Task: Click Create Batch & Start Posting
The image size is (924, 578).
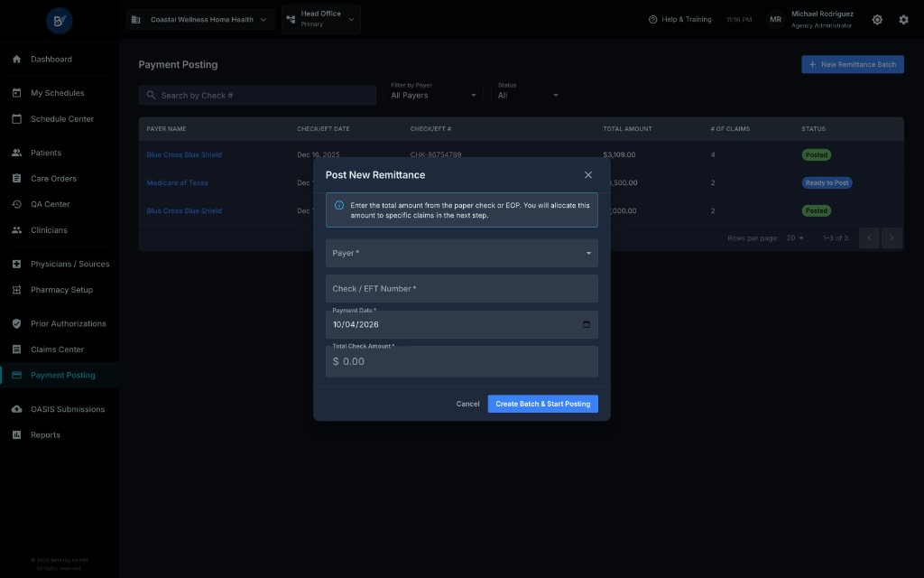Action: coord(542,404)
